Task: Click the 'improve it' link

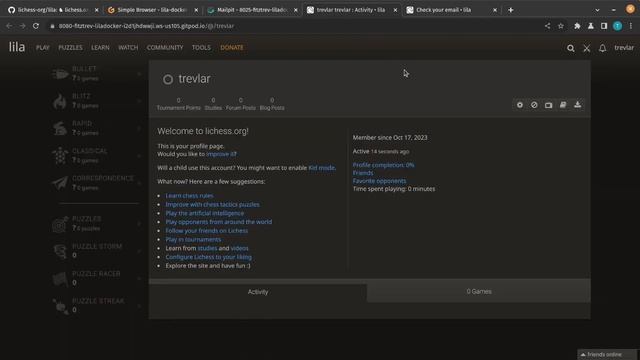Action: 221,154
